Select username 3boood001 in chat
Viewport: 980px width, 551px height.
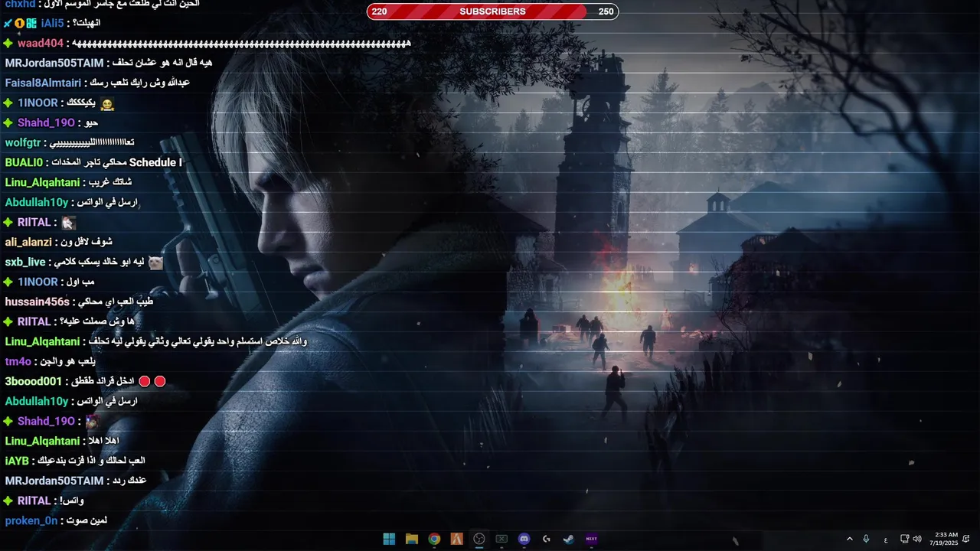click(34, 381)
